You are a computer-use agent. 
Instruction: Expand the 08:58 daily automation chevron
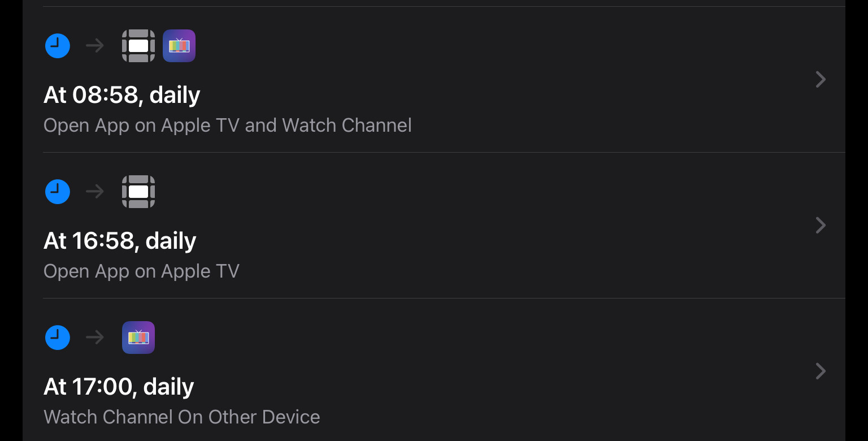pos(821,80)
